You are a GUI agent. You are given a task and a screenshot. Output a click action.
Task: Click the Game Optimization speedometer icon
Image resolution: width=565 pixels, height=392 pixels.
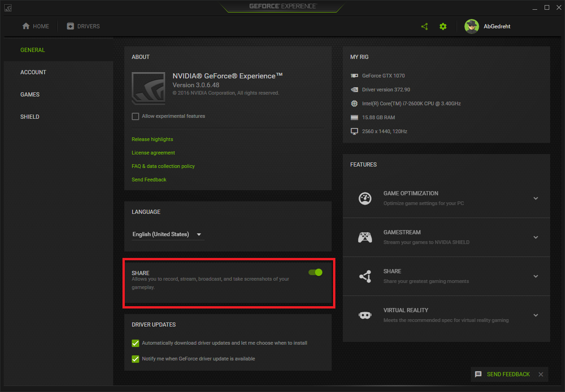click(x=365, y=198)
